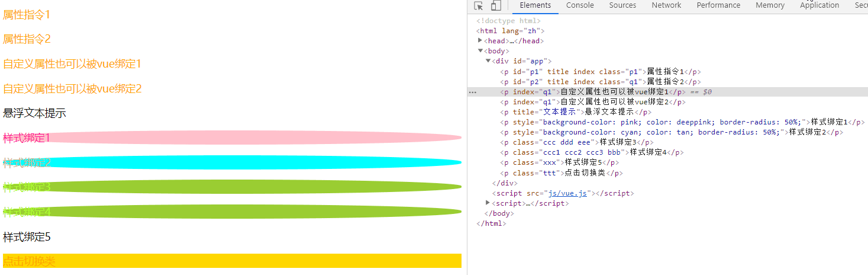Select the closing div tag line

click(505, 183)
